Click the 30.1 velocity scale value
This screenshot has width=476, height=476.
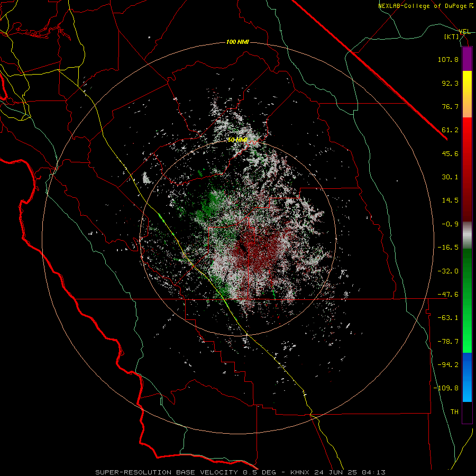(x=450, y=177)
